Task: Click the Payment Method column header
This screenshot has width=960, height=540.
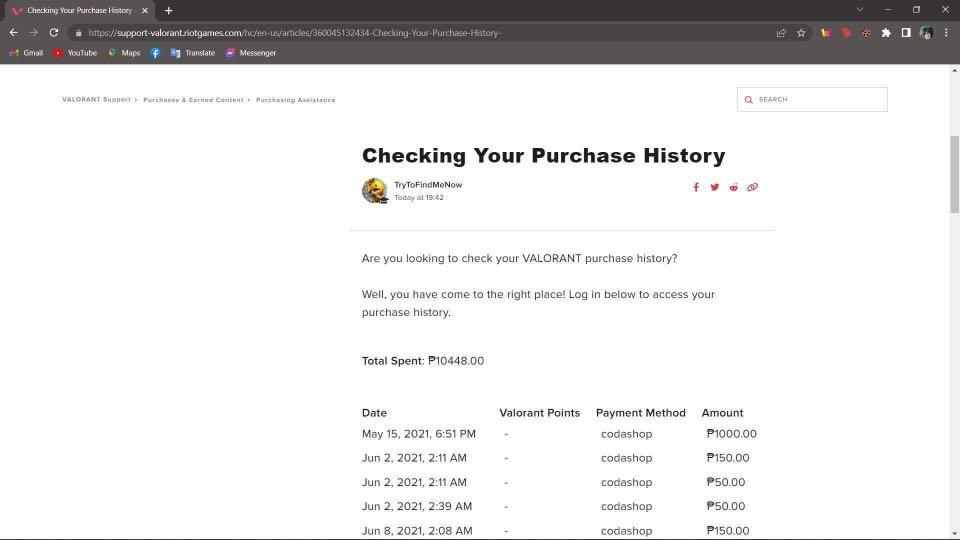Action: (x=640, y=413)
